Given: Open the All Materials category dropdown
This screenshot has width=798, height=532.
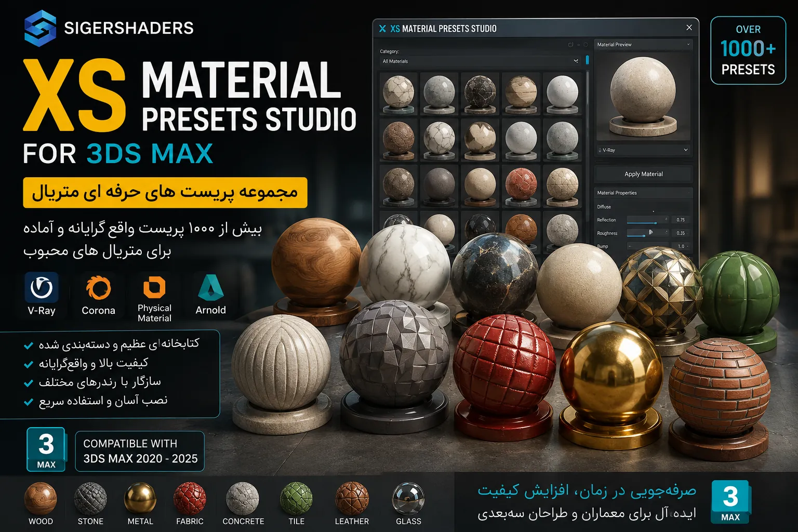Looking at the screenshot, I should point(481,61).
